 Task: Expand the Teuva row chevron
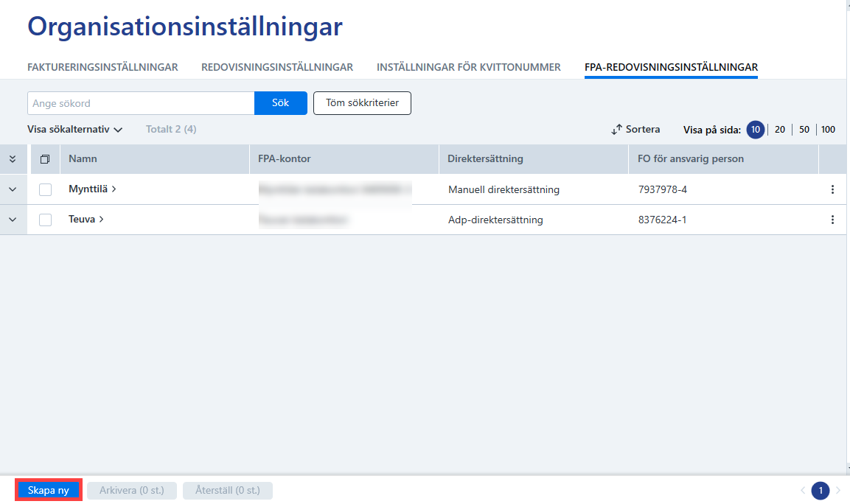point(13,220)
